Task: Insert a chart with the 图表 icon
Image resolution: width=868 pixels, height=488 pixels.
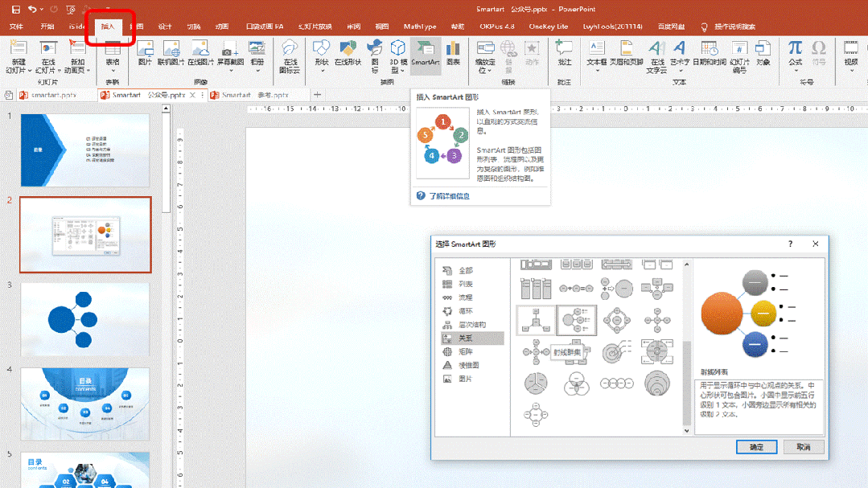Action: [454, 54]
